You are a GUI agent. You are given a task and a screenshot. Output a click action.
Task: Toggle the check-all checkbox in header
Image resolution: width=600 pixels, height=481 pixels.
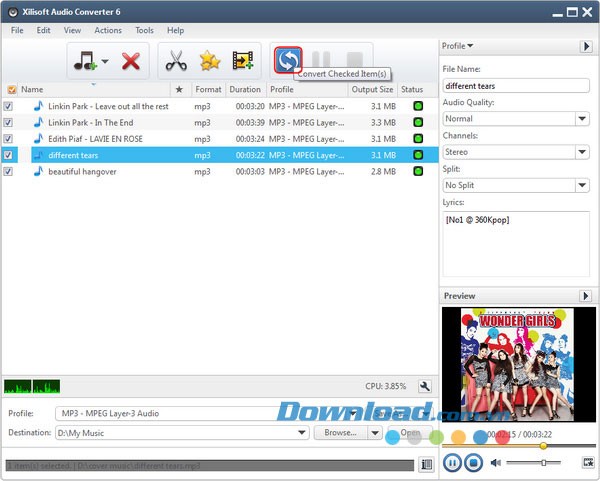(x=12, y=90)
